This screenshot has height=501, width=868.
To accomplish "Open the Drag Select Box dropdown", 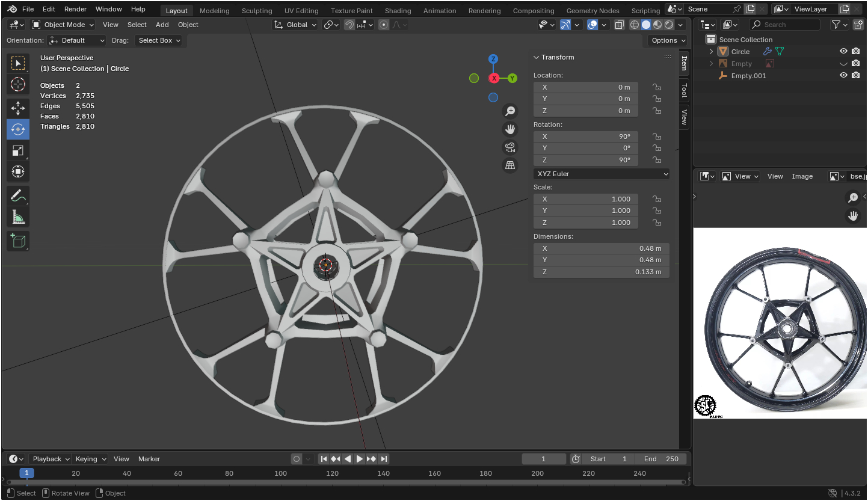I will click(x=159, y=40).
